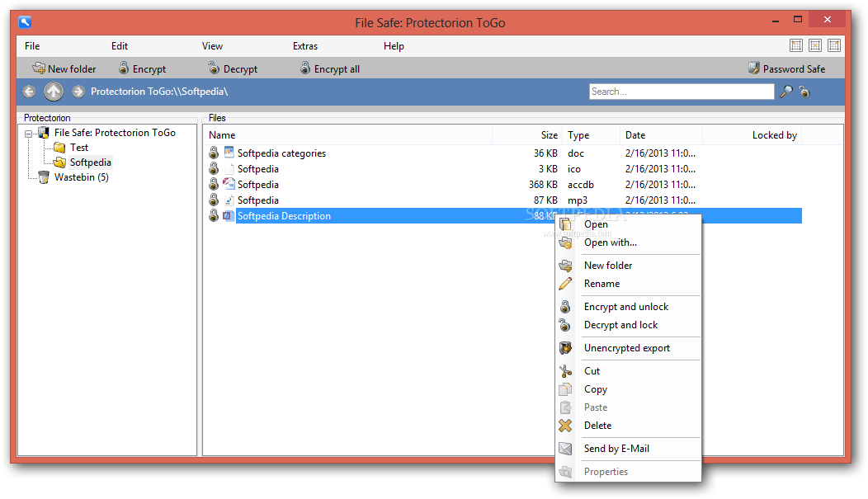The width and height of the screenshot is (868, 499).
Task: Click the lock icon of the mp3 file row
Action: [214, 200]
